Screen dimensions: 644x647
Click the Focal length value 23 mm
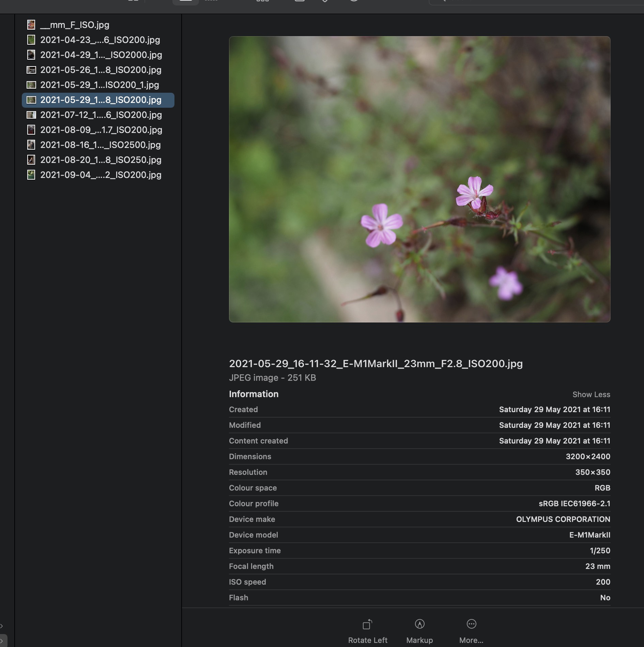click(x=598, y=566)
